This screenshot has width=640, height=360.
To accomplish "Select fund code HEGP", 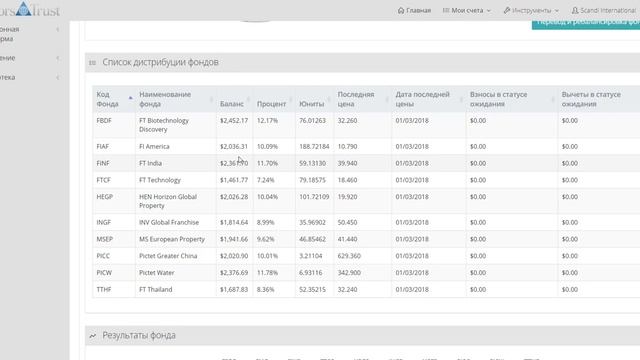I will (x=104, y=197).
